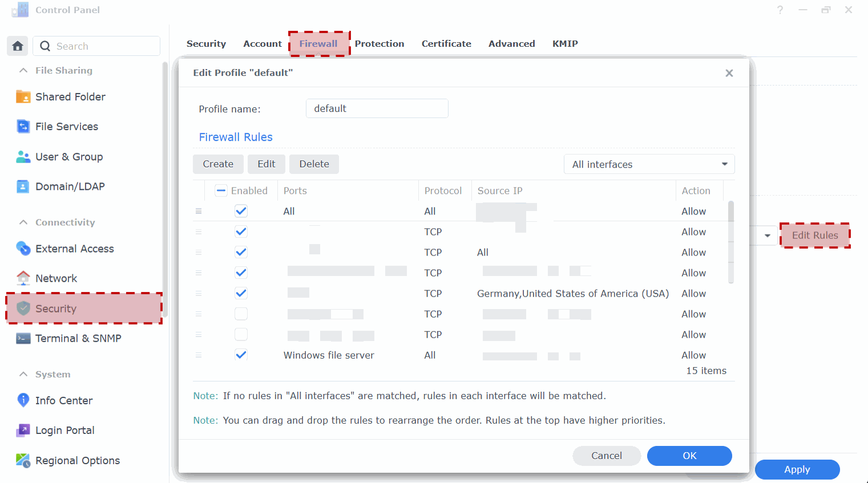Screen dimensions: 868x483
Task: Click the Profile name input field
Action: [377, 108]
